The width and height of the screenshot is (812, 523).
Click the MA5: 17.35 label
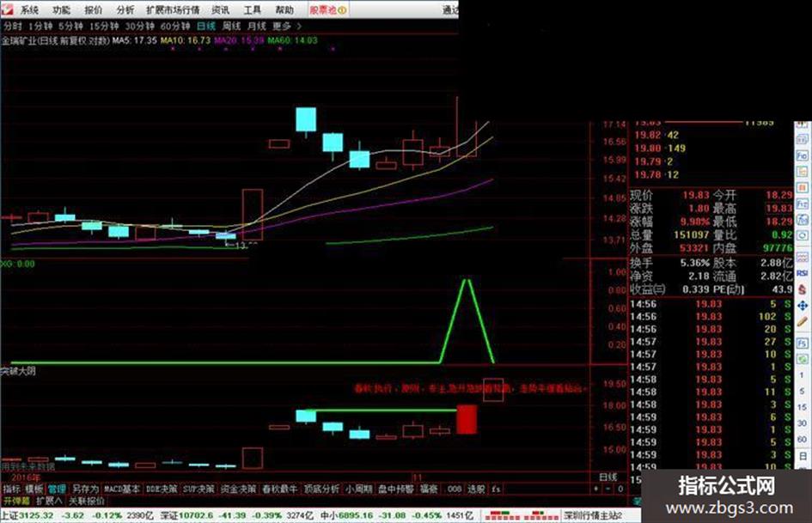(134, 40)
